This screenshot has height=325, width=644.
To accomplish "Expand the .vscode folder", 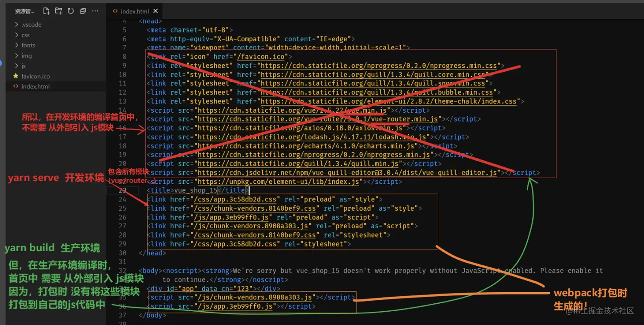I will pyautogui.click(x=32, y=25).
